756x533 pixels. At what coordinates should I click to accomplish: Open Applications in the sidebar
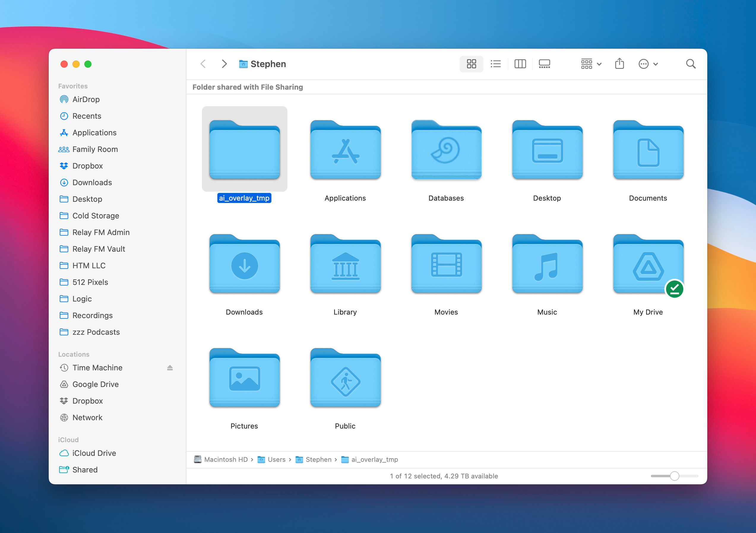coord(117,133)
